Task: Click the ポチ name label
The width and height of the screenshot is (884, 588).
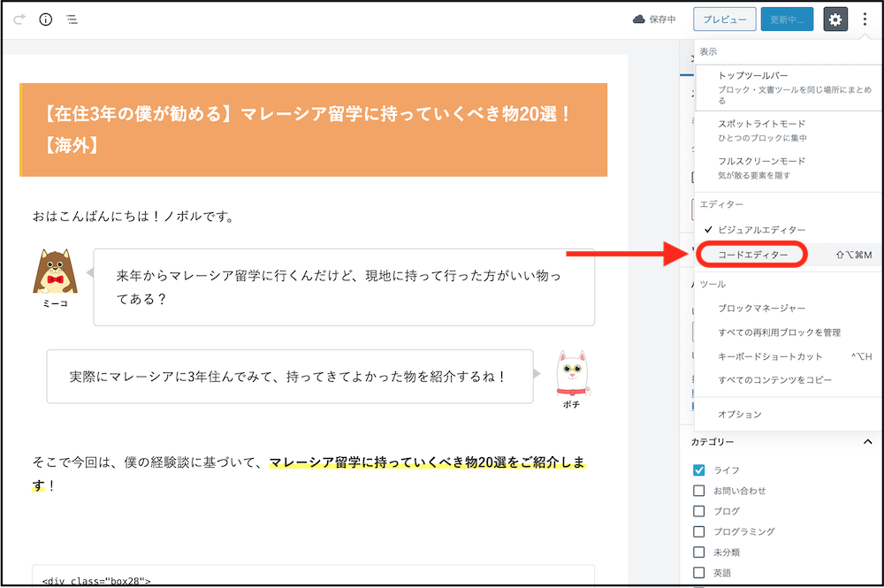Action: click(x=572, y=405)
